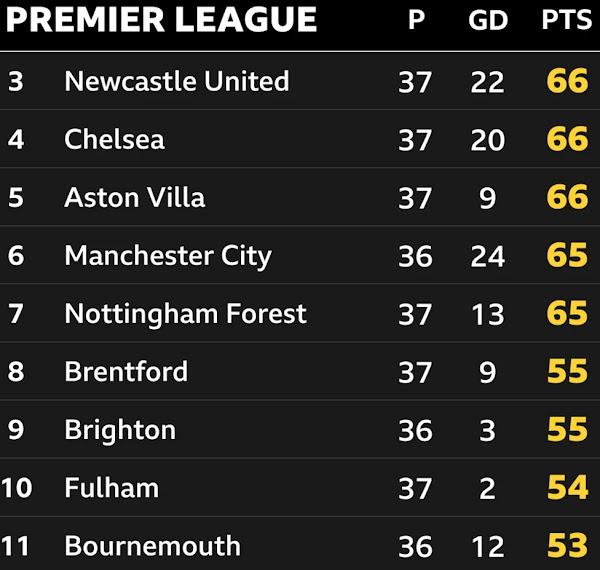Click the Brentford team name
Screen dimensions: 600x570
(x=126, y=371)
